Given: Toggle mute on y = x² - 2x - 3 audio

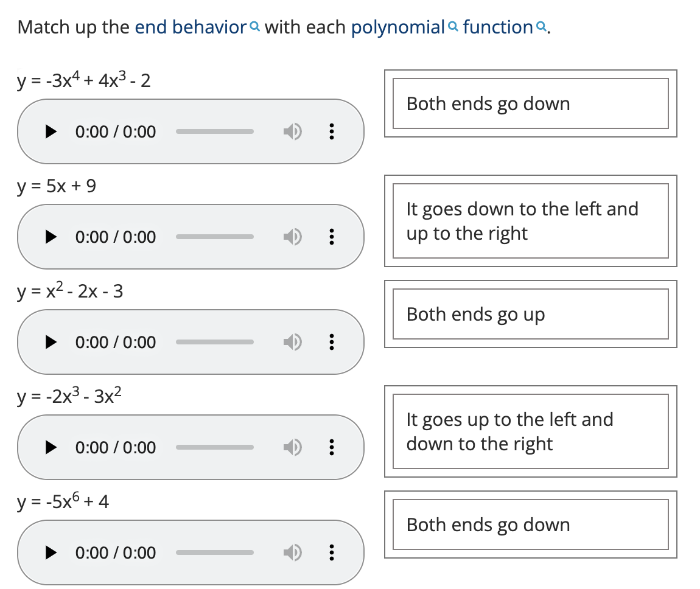Looking at the screenshot, I should point(292,342).
